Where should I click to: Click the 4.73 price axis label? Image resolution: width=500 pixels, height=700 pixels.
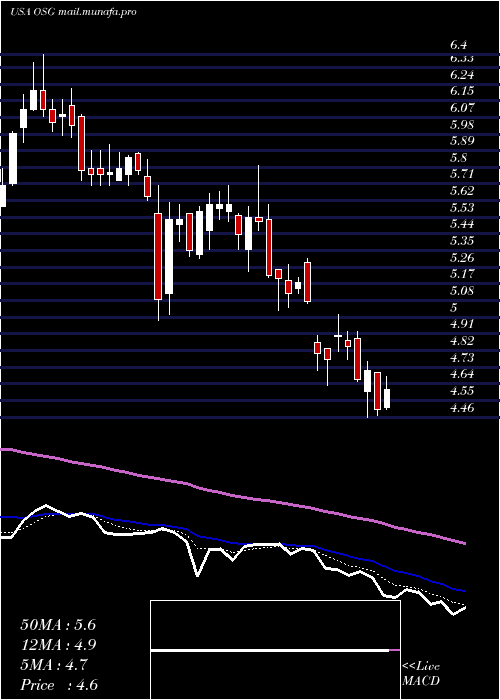tap(462, 358)
